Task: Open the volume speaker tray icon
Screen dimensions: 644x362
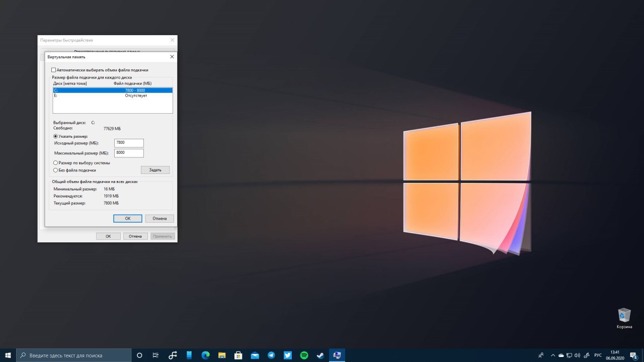Action: pos(577,355)
